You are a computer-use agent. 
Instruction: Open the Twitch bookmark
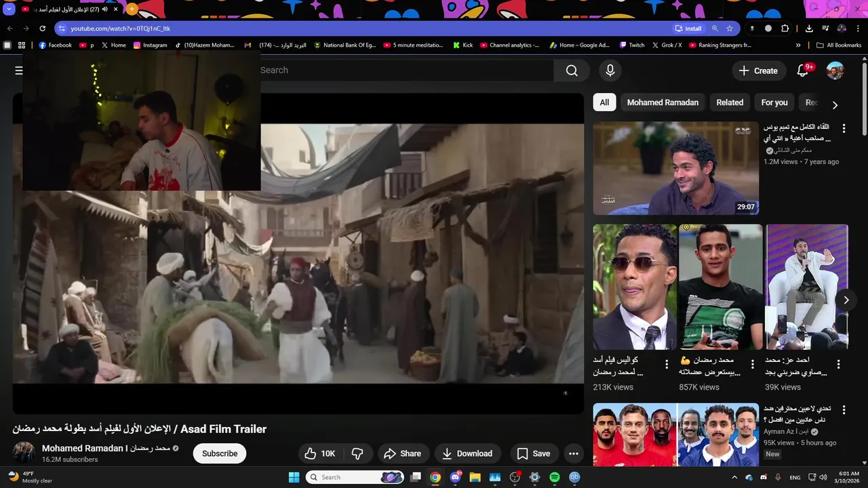(x=632, y=45)
